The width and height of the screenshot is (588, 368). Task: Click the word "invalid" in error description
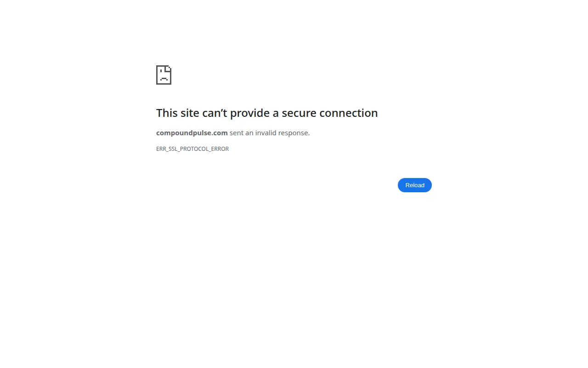(x=266, y=133)
